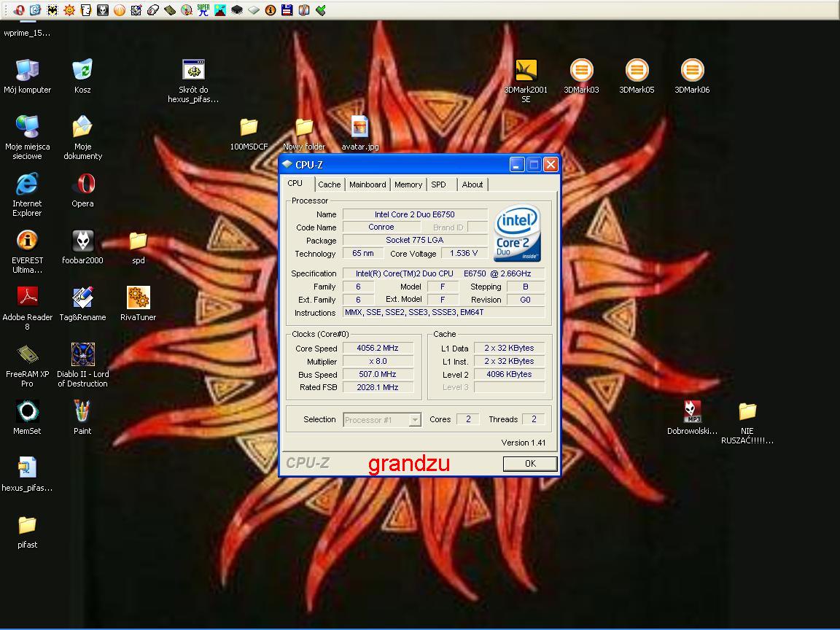The image size is (840, 630).
Task: Open the EVEREST info icon in top toolbar
Action: click(271, 10)
